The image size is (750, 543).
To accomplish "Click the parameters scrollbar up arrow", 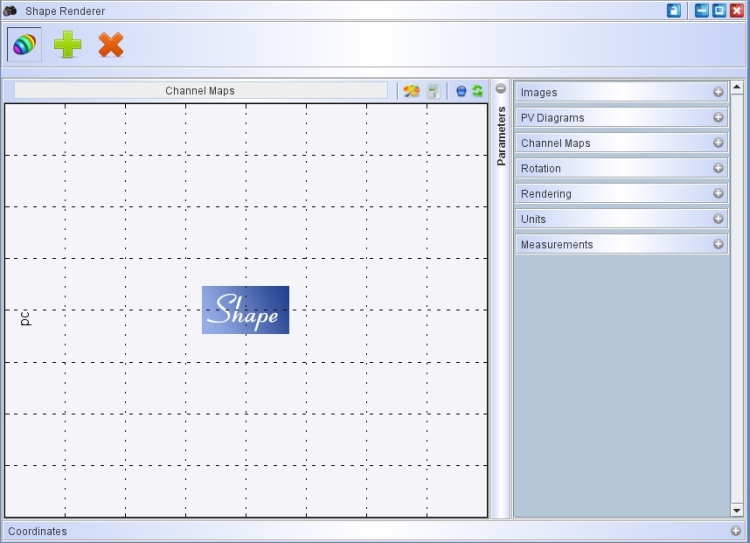I will pos(737,87).
